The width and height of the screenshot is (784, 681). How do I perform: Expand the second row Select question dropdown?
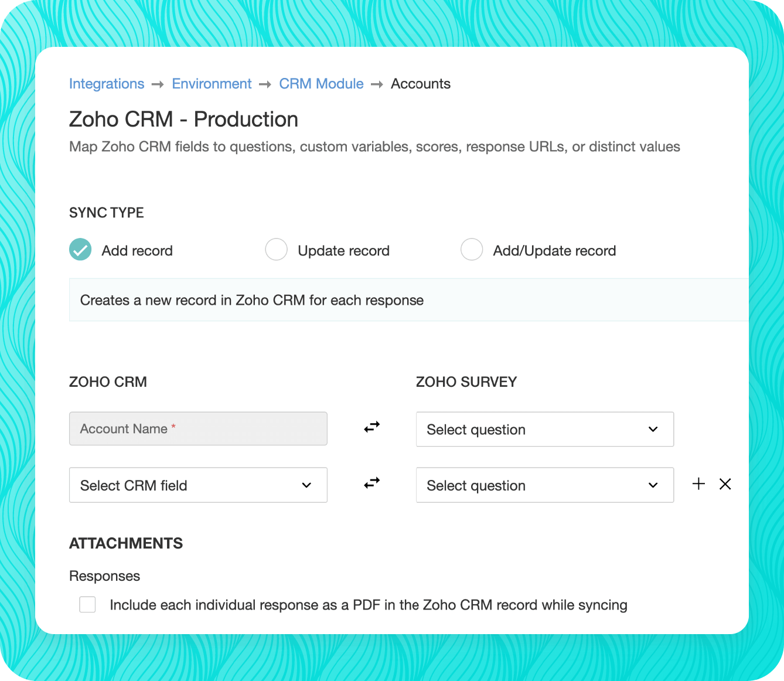[544, 485]
